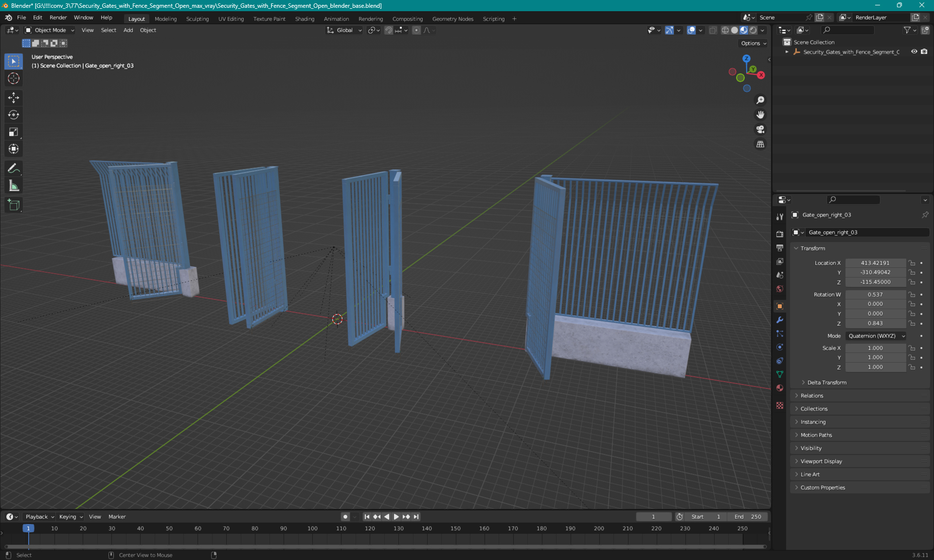
Task: Toggle the Modifier Properties icon
Action: coord(779,319)
